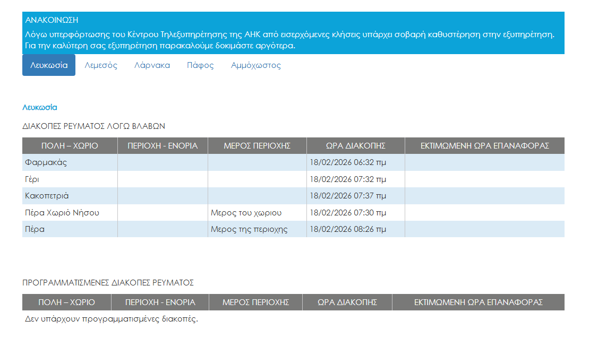Click the blue Λευκωσία section heading
Image resolution: width=598 pixels, height=364 pixels.
[x=40, y=107]
